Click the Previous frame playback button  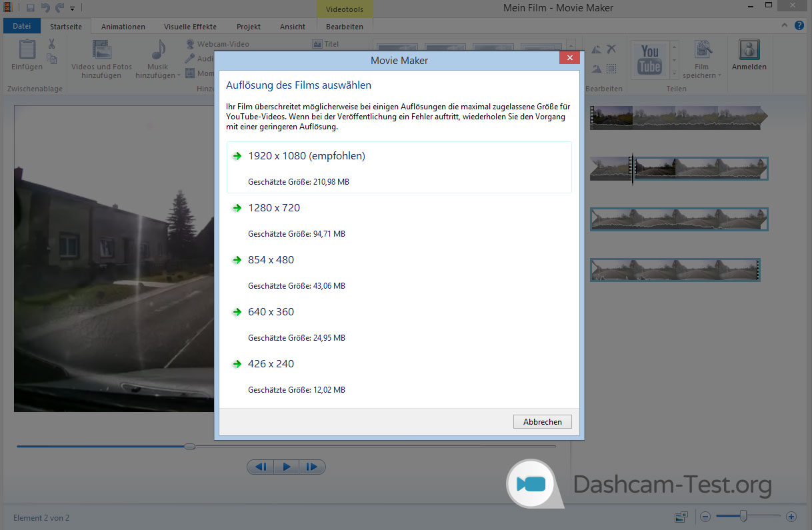[261, 467]
